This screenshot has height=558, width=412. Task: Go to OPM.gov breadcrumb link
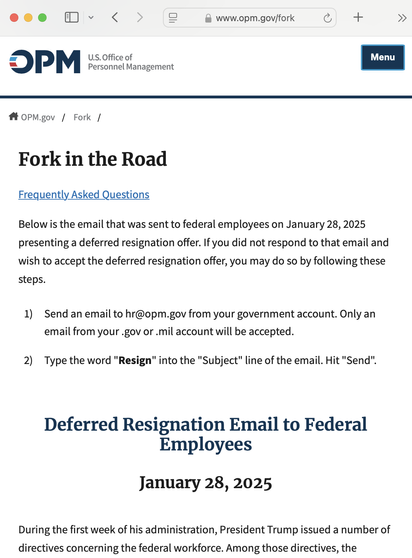[x=38, y=117]
